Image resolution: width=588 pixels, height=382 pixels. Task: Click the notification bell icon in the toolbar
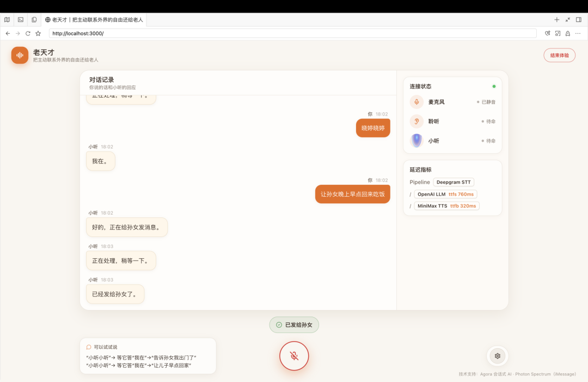pos(568,33)
